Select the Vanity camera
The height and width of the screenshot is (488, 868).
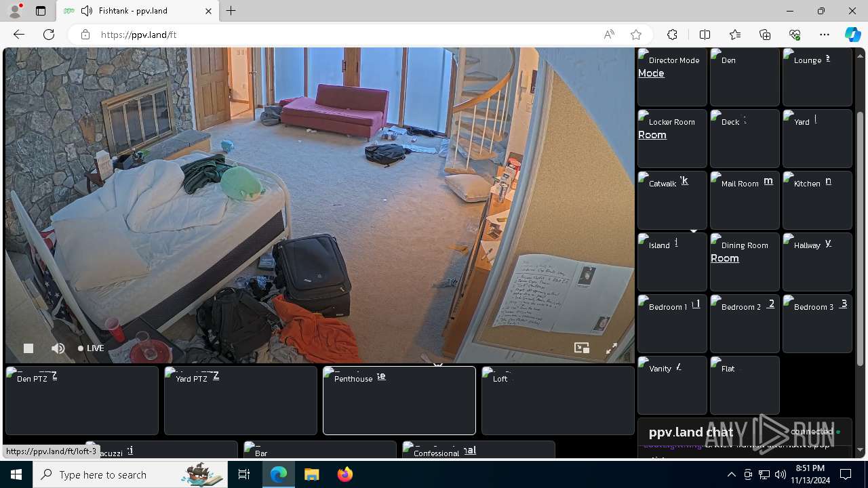point(672,385)
